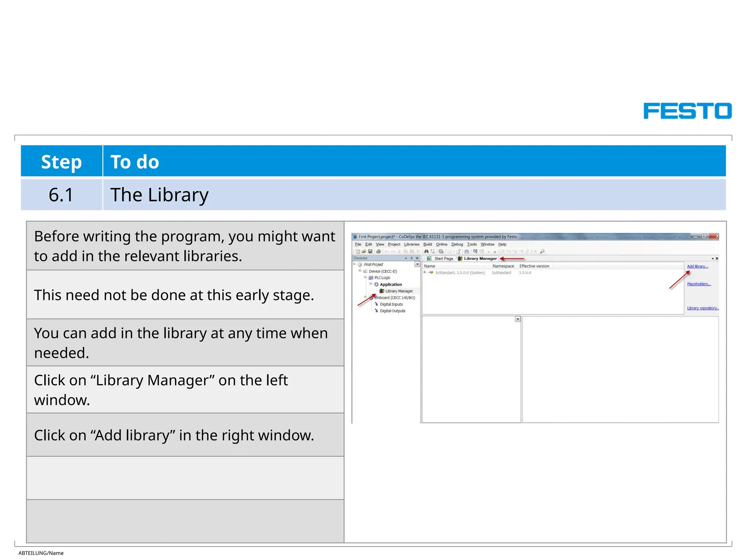
Task: Open the Help menu
Action: [x=502, y=244]
